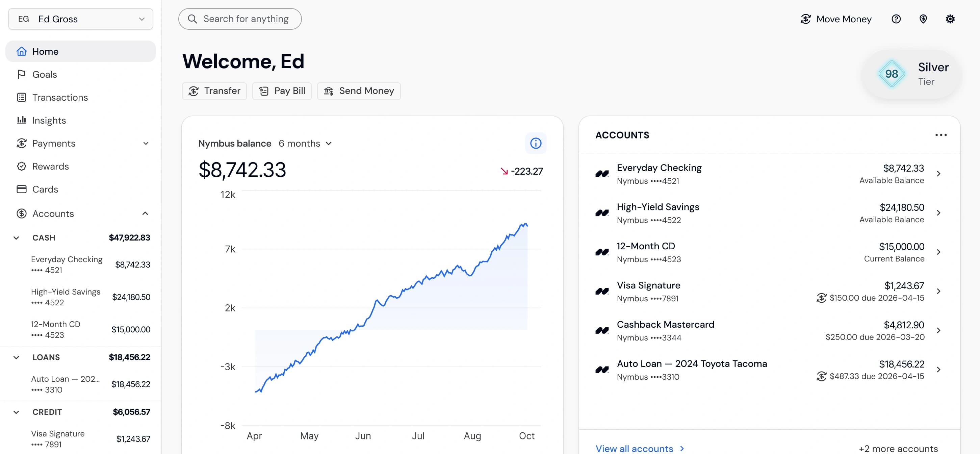Click the Auto Loan autopay icon

[821, 376]
